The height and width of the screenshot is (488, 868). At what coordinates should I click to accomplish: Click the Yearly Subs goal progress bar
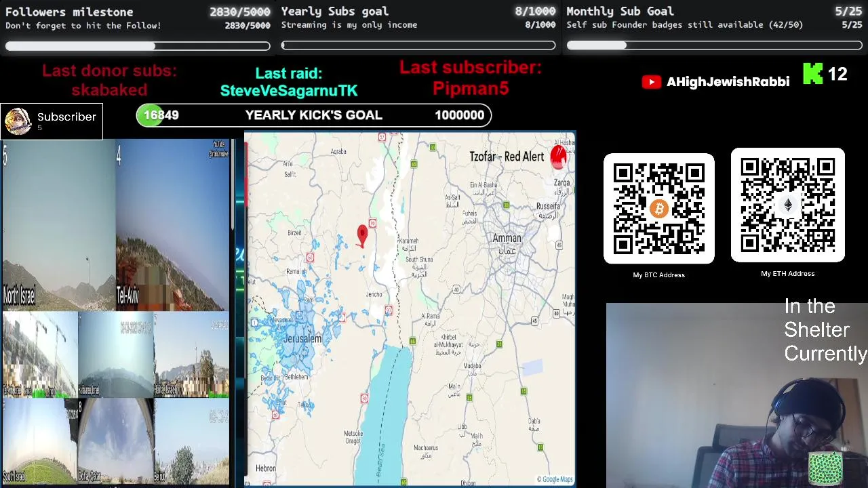(x=418, y=45)
